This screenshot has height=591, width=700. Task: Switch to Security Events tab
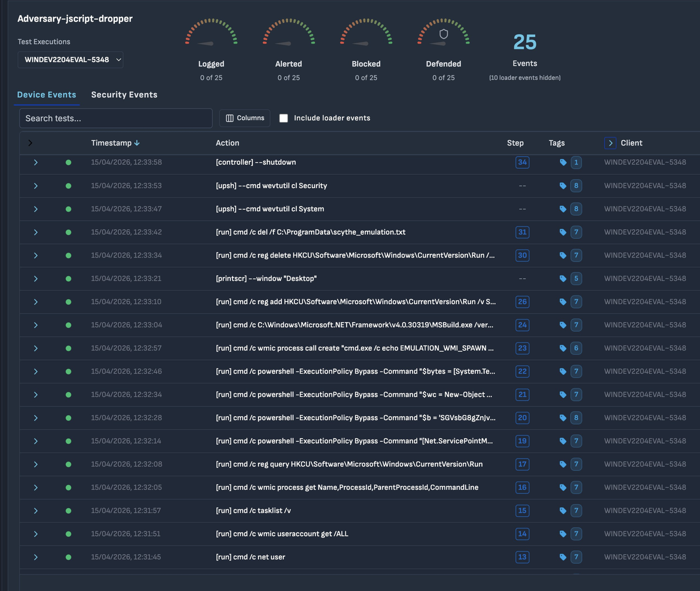[x=124, y=95]
